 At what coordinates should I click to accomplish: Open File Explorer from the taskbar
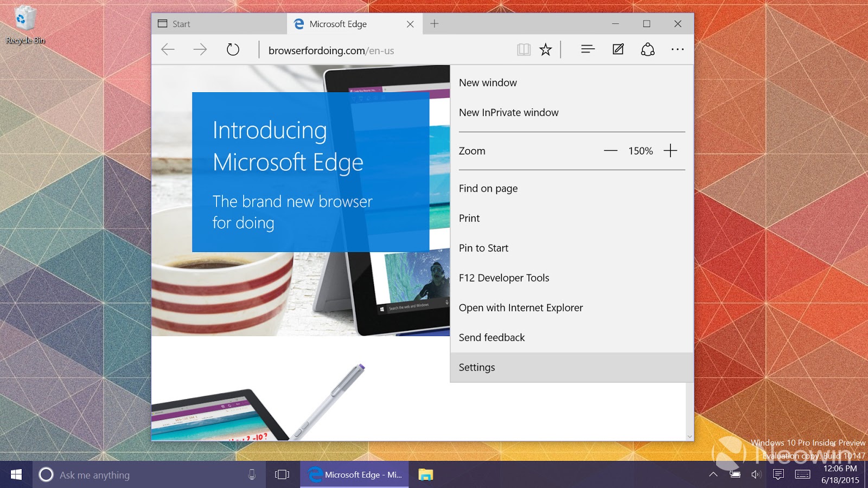pyautogui.click(x=426, y=475)
